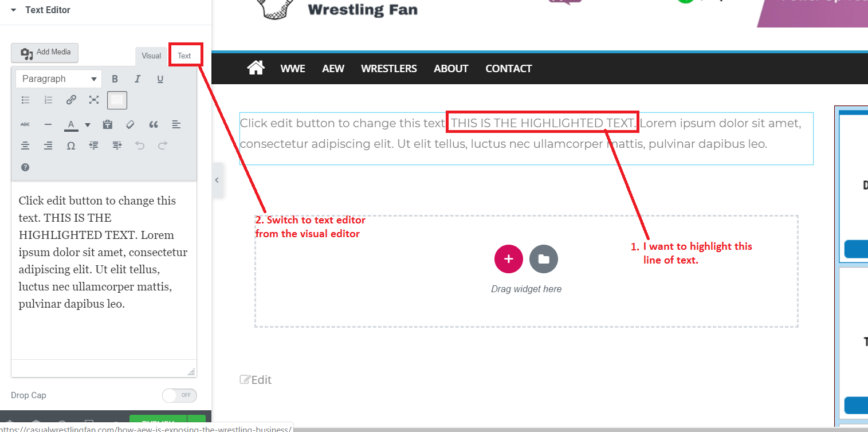Image resolution: width=868 pixels, height=432 pixels.
Task: Open the Paragraph format dropdown
Action: [58, 79]
